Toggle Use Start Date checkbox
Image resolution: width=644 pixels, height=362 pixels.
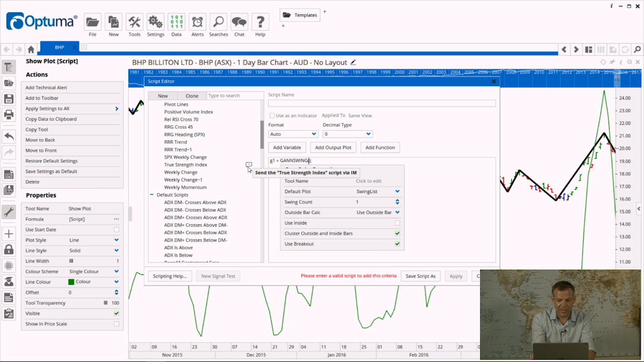pos(116,230)
